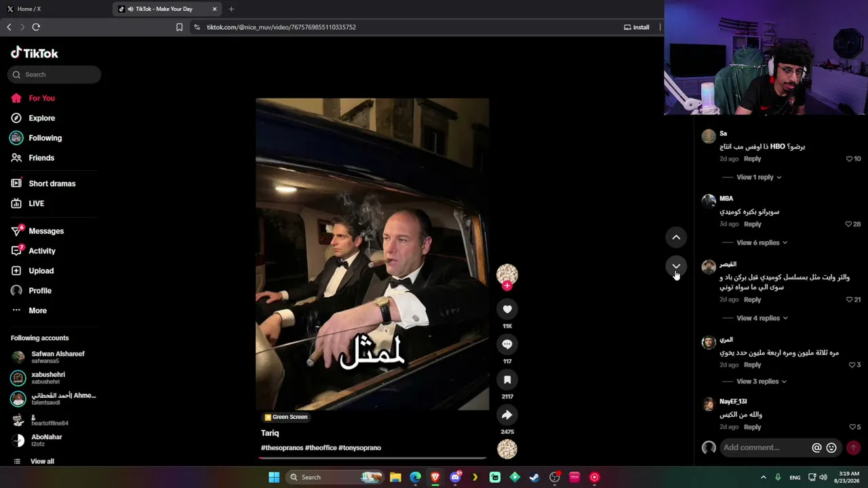Go back in the browser
The width and height of the screenshot is (868, 488).
9,27
